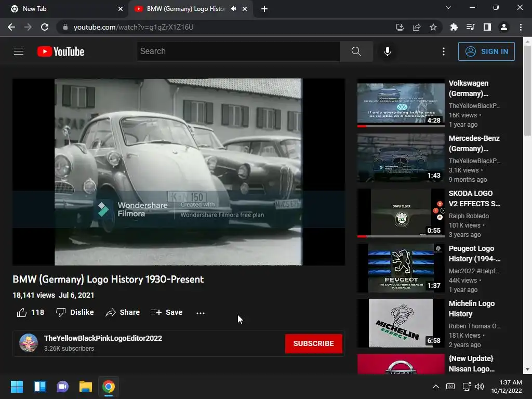Open Chrome media controls icon
Image resolution: width=532 pixels, height=399 pixels.
(470, 27)
